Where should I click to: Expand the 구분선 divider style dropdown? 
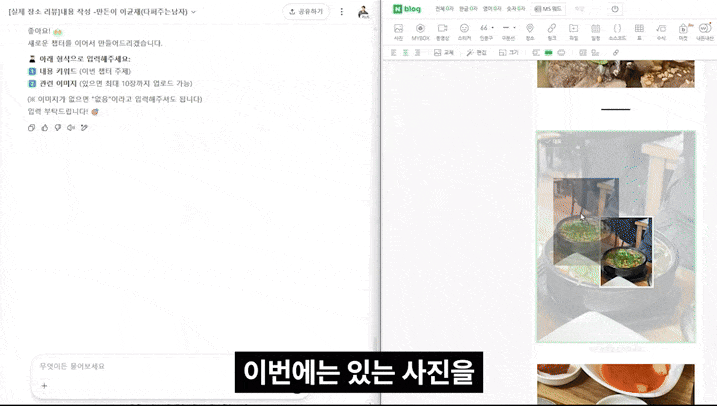tap(516, 28)
